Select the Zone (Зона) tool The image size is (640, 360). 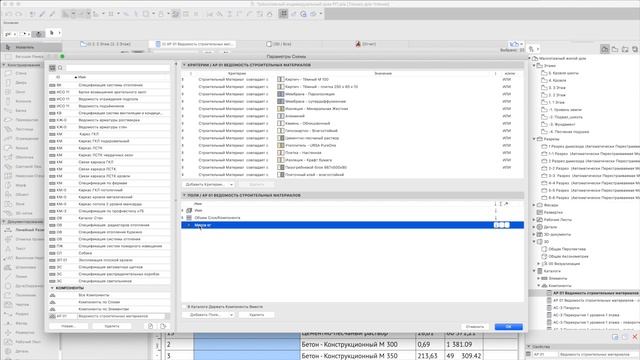(20, 204)
